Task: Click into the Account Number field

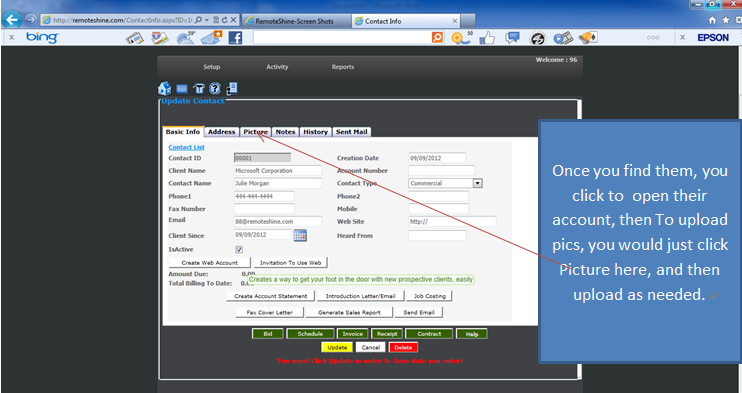Action: tap(442, 170)
